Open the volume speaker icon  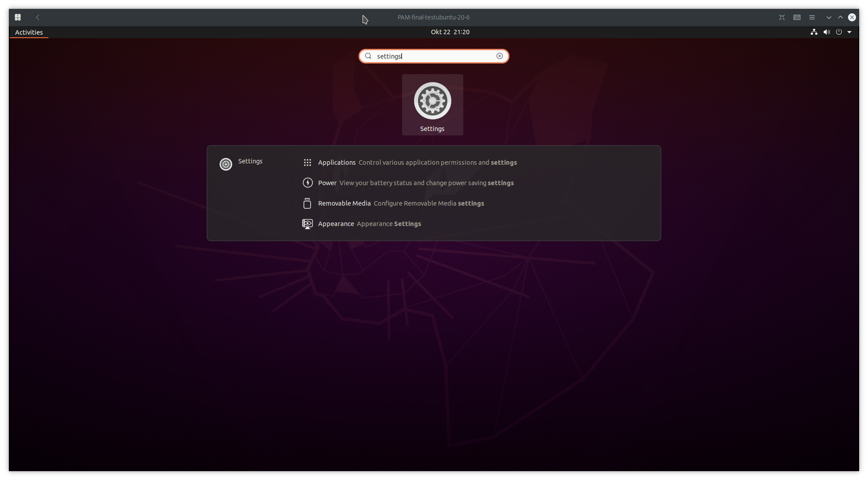point(826,32)
